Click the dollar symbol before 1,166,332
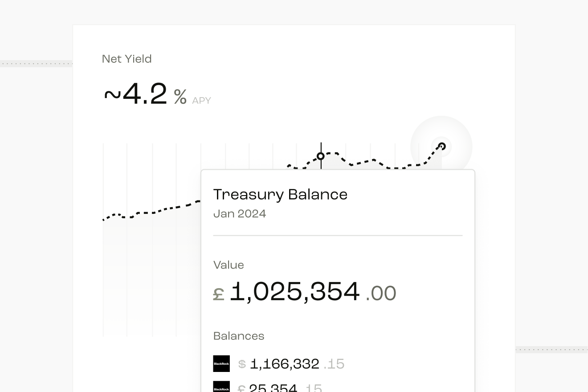This screenshot has height=392, width=588. click(242, 364)
